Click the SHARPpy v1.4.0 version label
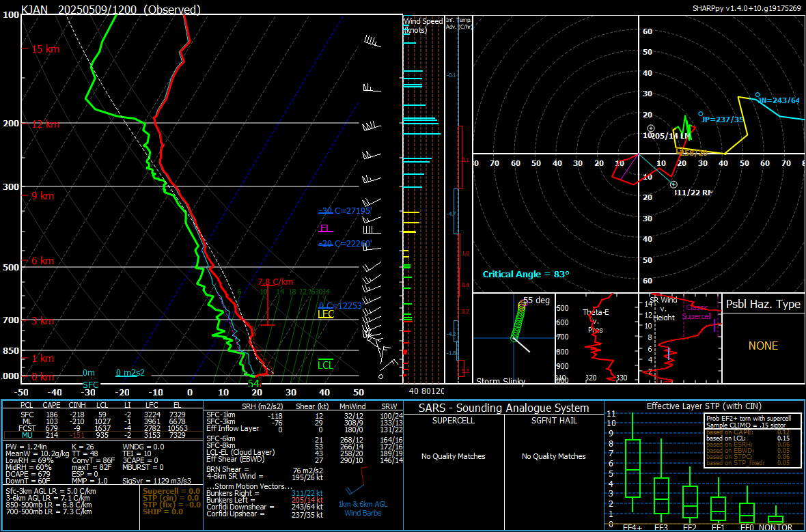The image size is (806, 532). click(747, 8)
